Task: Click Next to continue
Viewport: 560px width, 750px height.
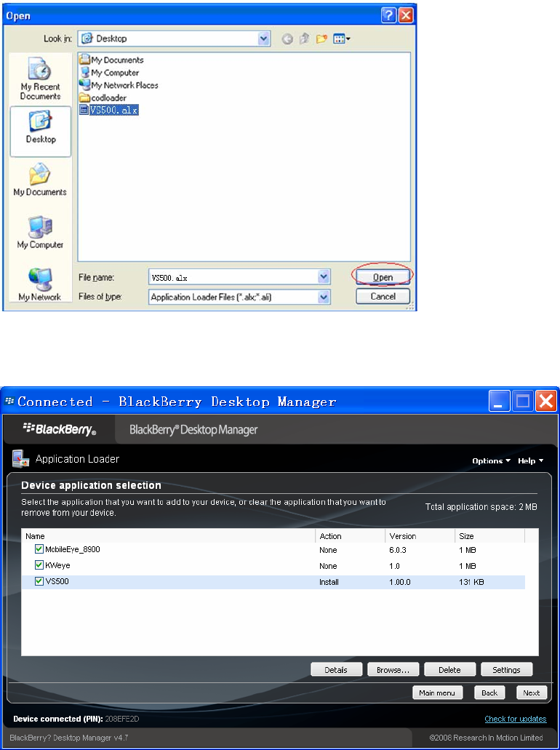Action: (532, 693)
